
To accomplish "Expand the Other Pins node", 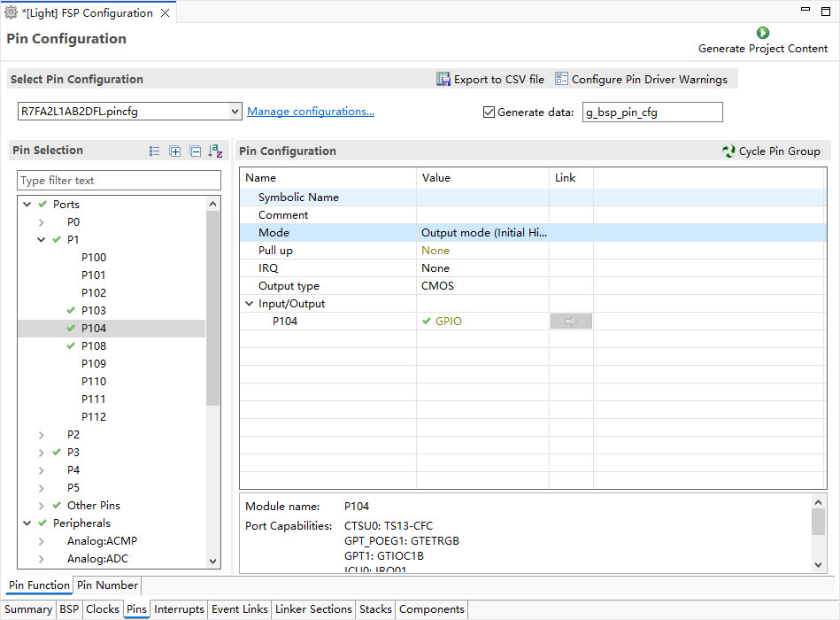I will tap(42, 506).
